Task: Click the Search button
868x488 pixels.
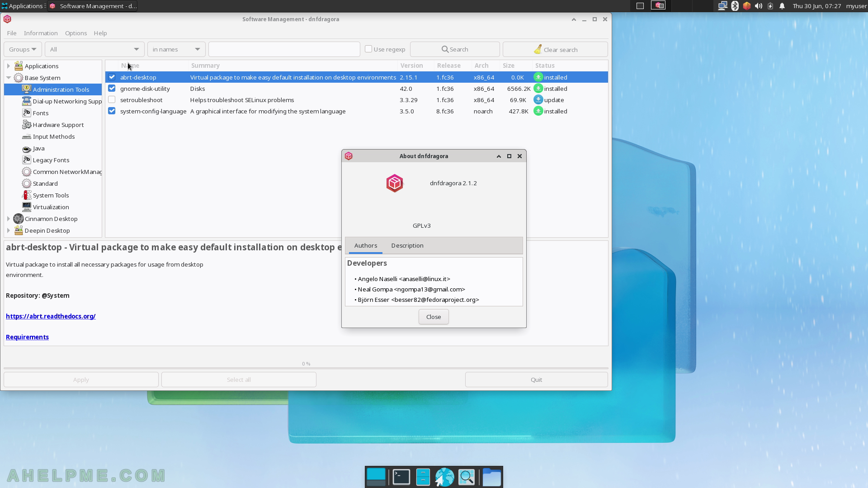Action: pyautogui.click(x=455, y=49)
